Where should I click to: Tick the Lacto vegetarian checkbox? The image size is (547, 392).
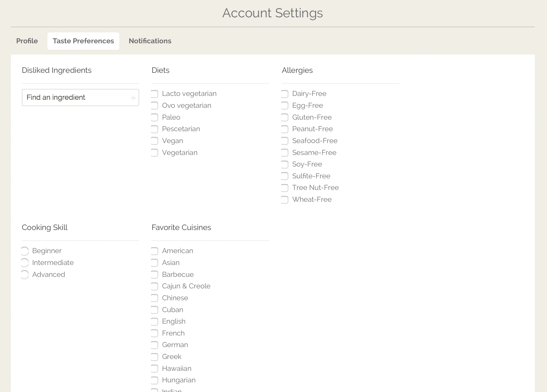coord(155,94)
